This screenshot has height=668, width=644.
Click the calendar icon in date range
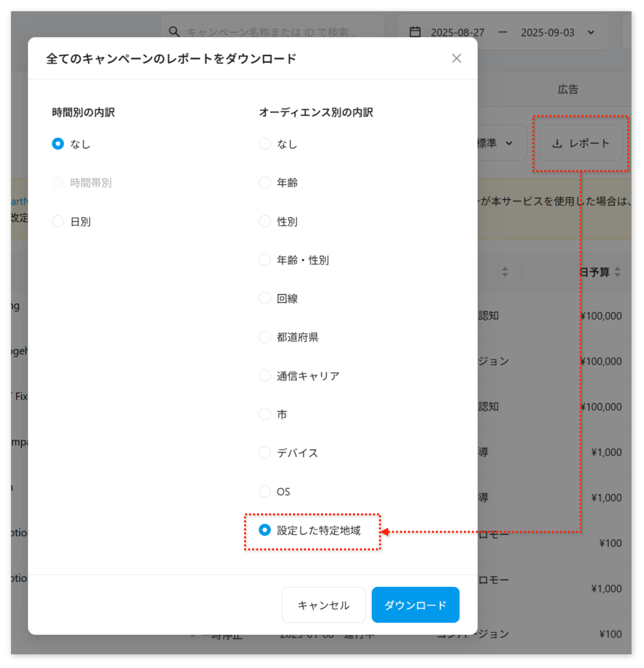(x=414, y=32)
